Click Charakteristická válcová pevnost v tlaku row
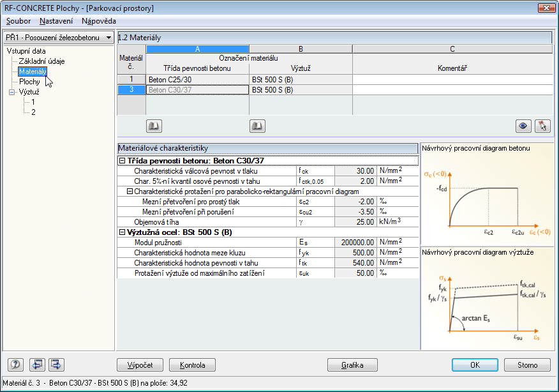 pos(268,171)
